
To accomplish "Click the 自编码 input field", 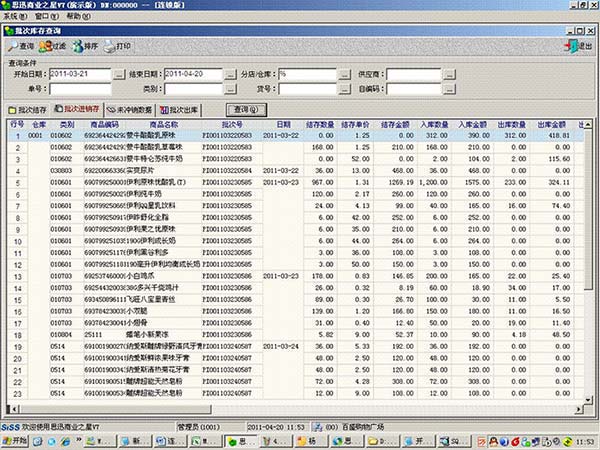I will click(x=414, y=89).
